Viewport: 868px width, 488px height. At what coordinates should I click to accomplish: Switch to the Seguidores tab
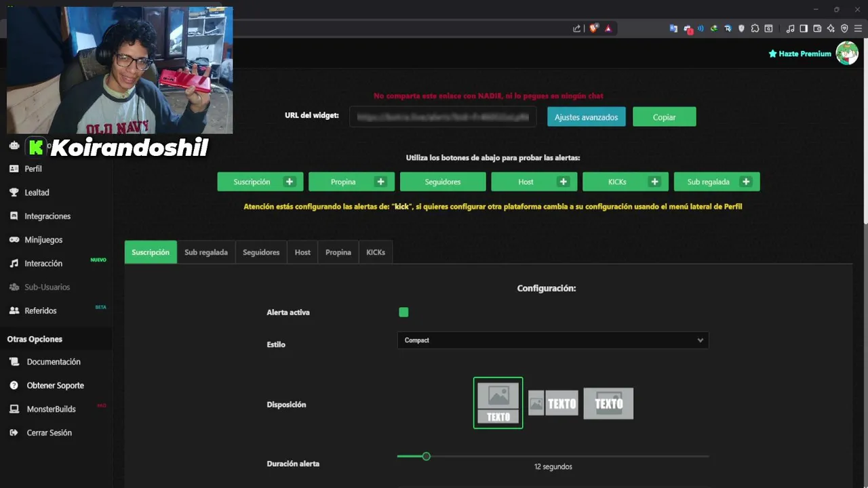pos(261,252)
